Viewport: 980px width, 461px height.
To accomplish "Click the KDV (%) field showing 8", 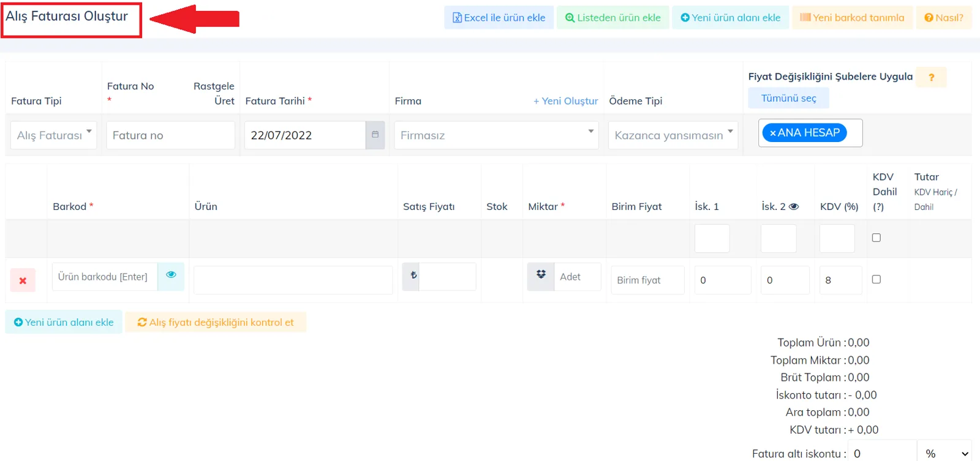I will (x=841, y=280).
